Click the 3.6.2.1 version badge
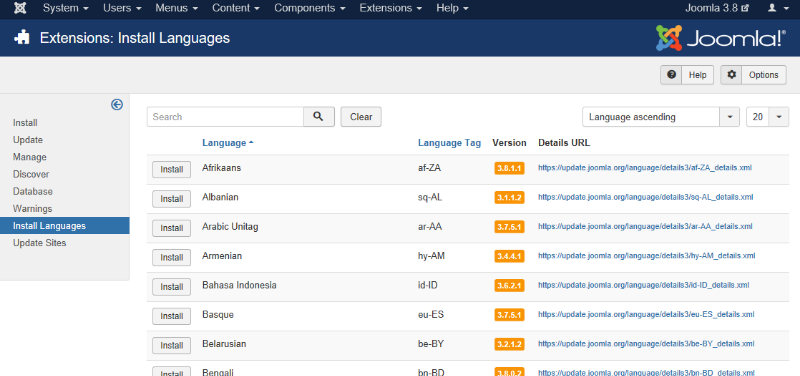Viewport: 800px width, 376px height. (x=509, y=286)
